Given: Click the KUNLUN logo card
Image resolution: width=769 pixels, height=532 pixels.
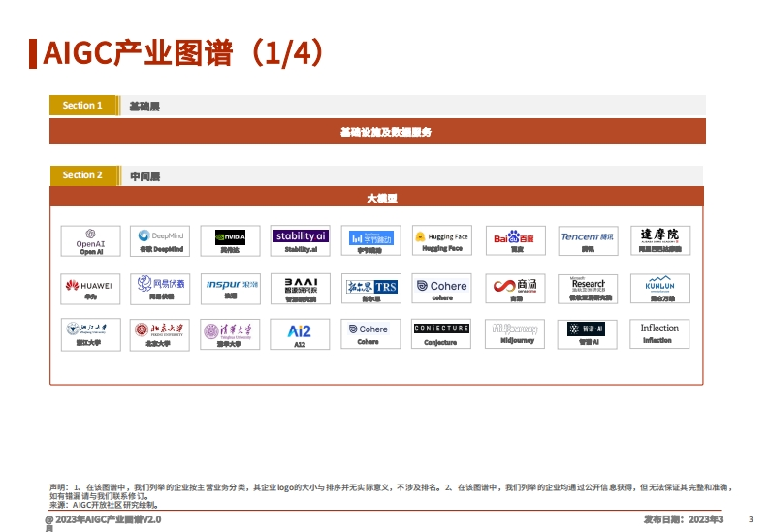Looking at the screenshot, I should 660,289.
